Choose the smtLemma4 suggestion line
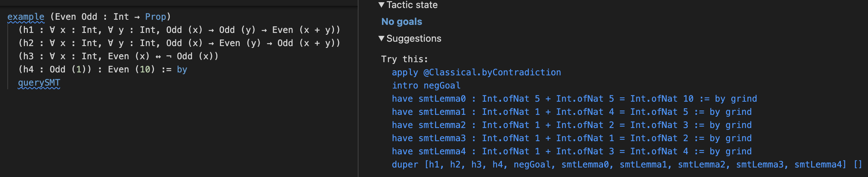Screen dimensions: 868x177 coord(571,151)
